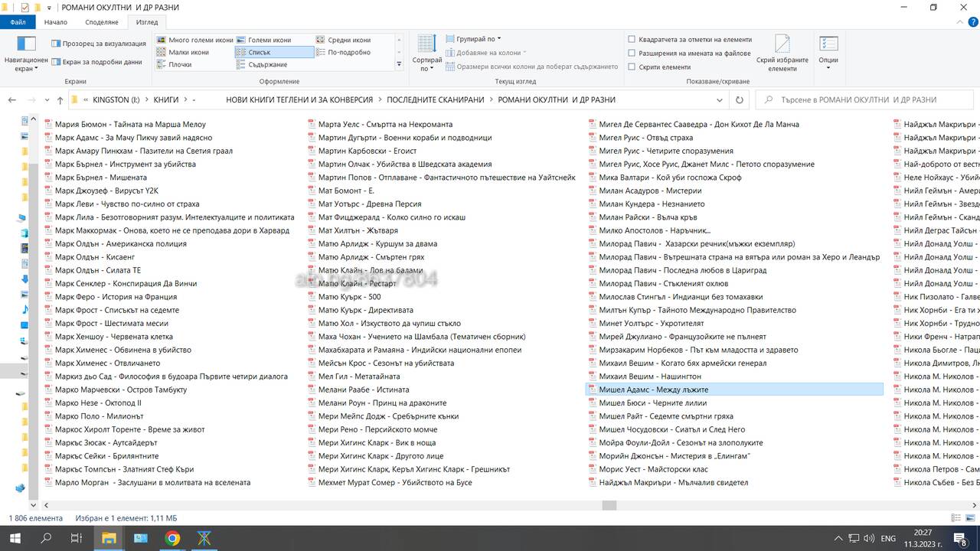980x551 pixels.
Task: Open Google Chrome from taskbar
Action: pyautogui.click(x=172, y=538)
